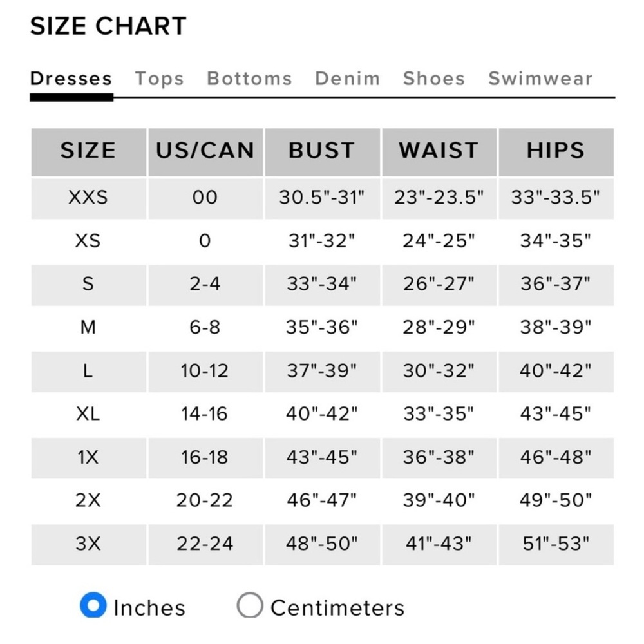Open the Swimwear tab

540,79
